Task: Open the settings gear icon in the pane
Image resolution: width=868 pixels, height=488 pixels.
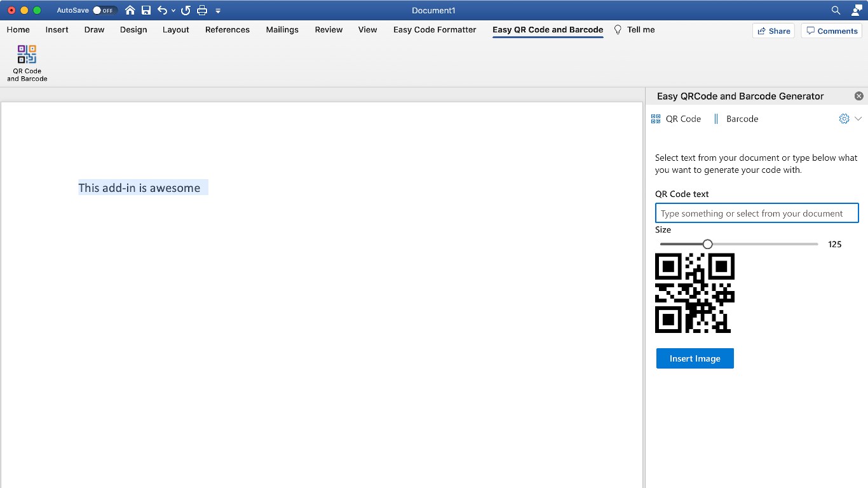Action: [x=844, y=119]
